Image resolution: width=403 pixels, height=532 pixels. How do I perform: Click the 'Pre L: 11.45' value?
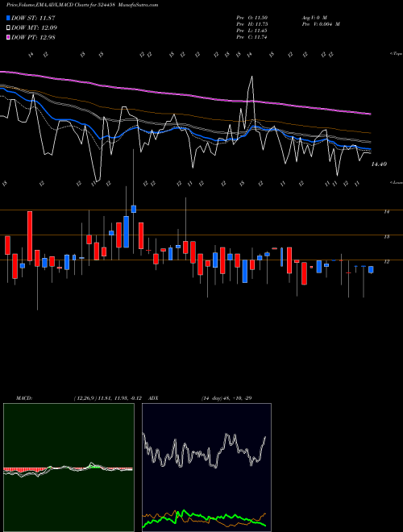[x=252, y=31]
